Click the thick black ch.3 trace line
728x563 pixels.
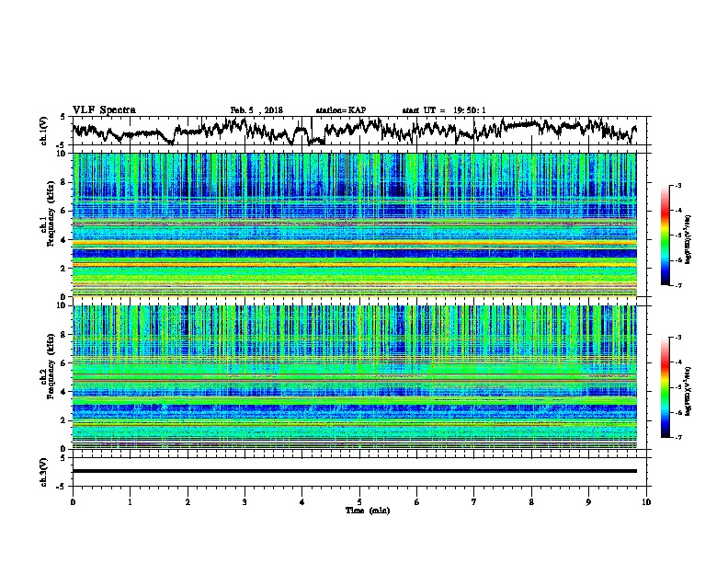(x=355, y=471)
